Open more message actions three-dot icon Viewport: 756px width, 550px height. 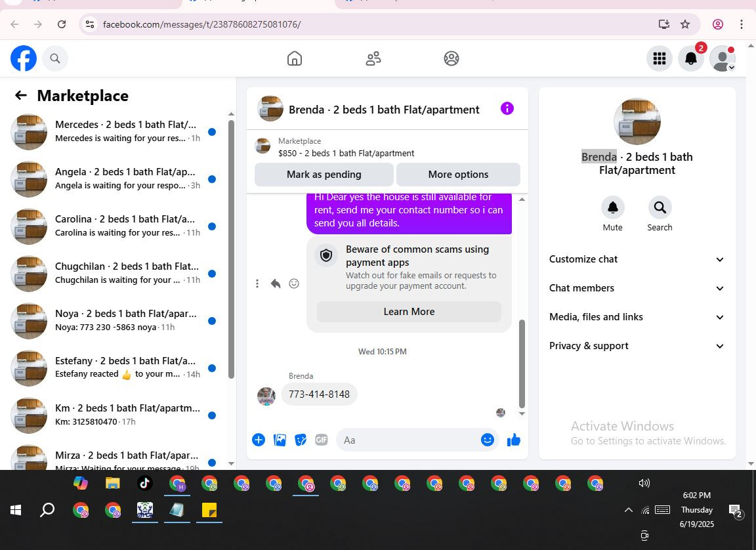[257, 284]
